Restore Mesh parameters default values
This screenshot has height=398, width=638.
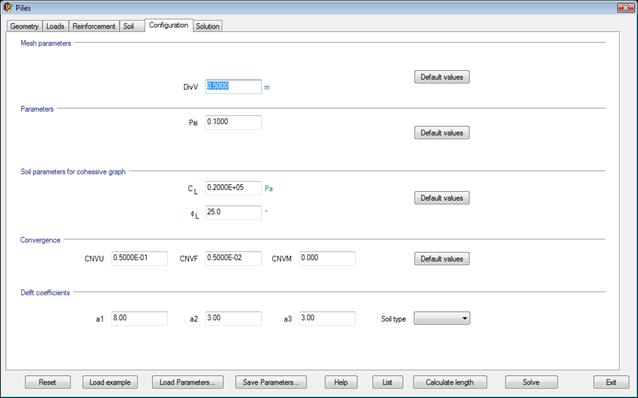coord(442,77)
